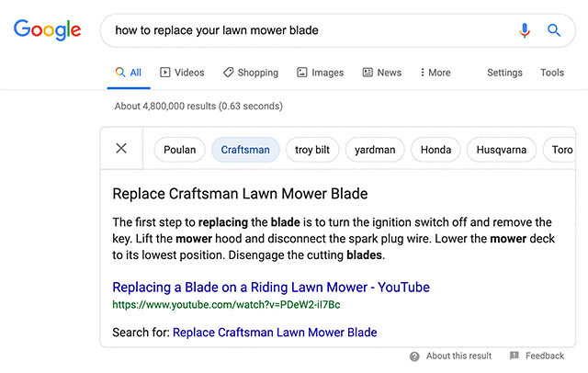Click the blue magnifier search icon

pyautogui.click(x=554, y=30)
